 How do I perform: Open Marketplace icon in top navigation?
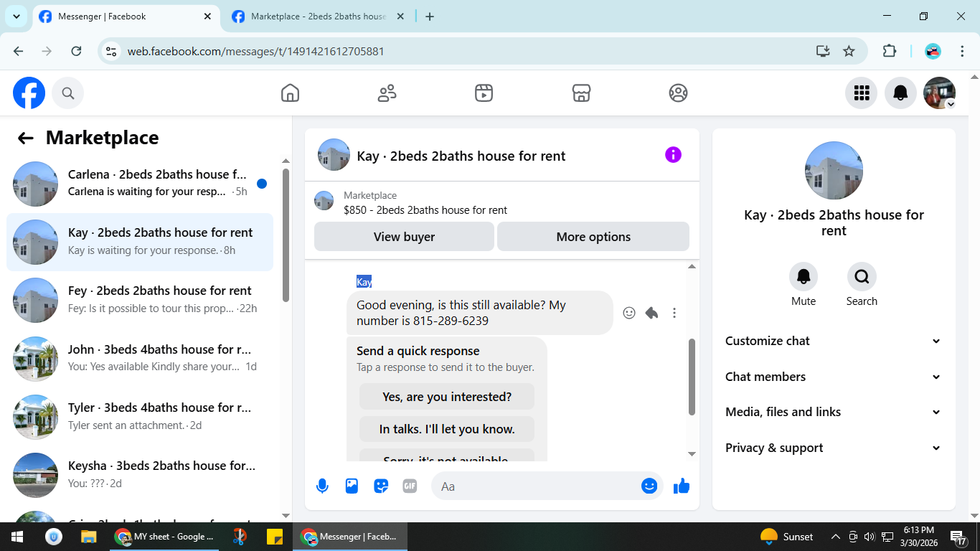(581, 93)
